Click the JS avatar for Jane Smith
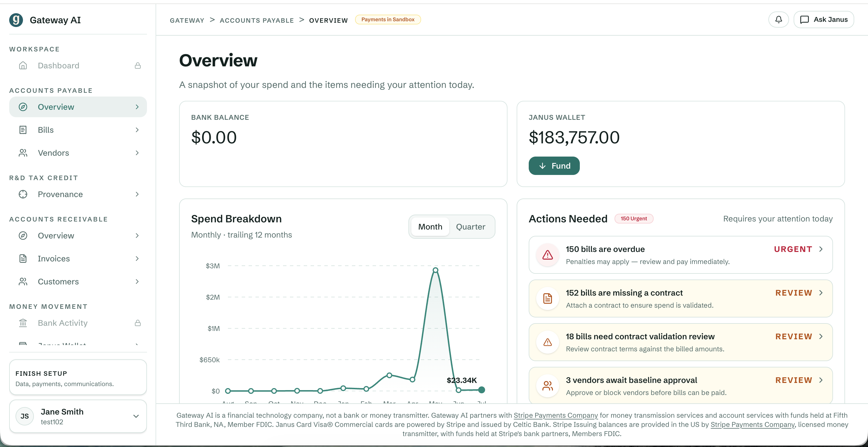 tap(25, 416)
